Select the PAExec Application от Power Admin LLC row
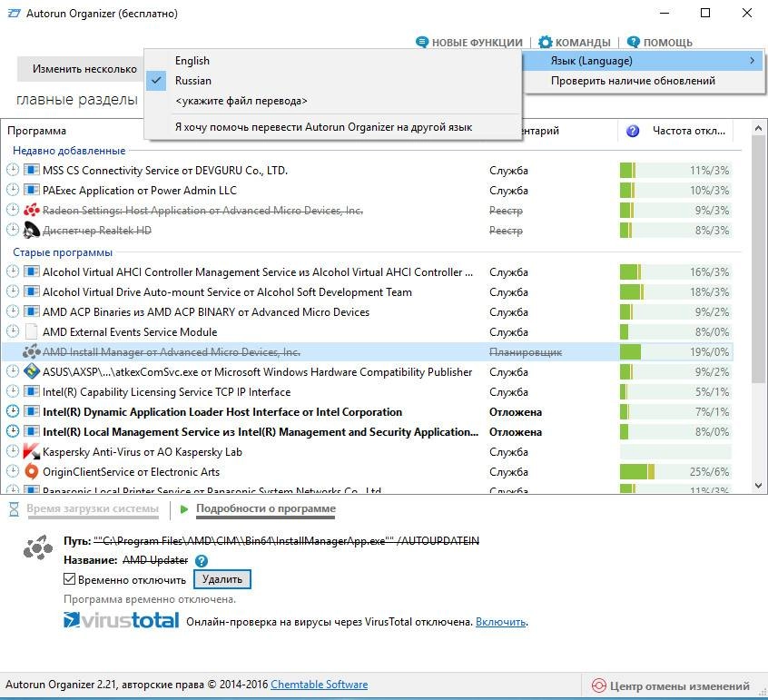The width and height of the screenshot is (768, 700). tap(368, 190)
